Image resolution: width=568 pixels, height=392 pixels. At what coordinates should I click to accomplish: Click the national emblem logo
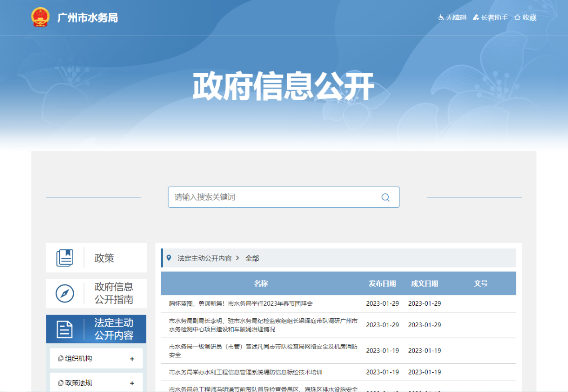[40, 18]
